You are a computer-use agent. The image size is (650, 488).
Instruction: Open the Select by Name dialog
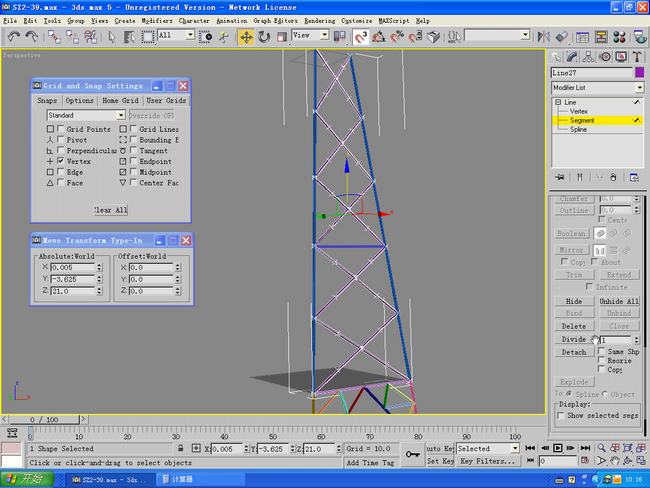pos(129,37)
